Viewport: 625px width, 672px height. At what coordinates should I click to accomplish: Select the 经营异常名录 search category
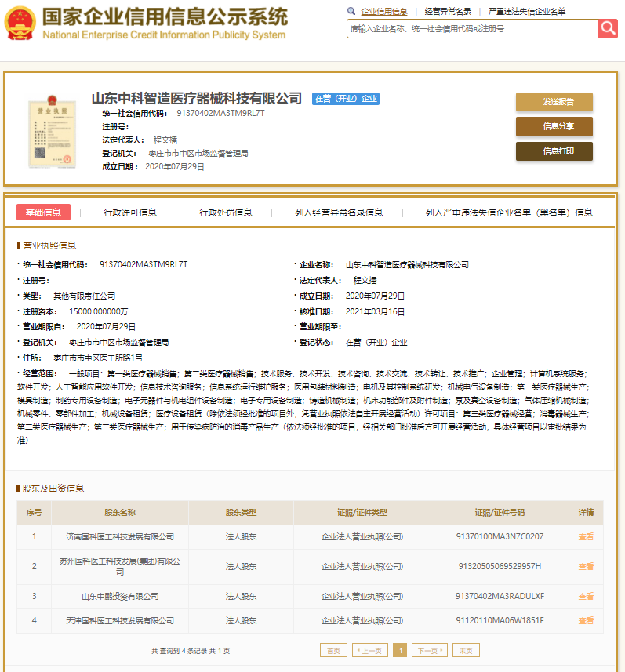pos(448,12)
